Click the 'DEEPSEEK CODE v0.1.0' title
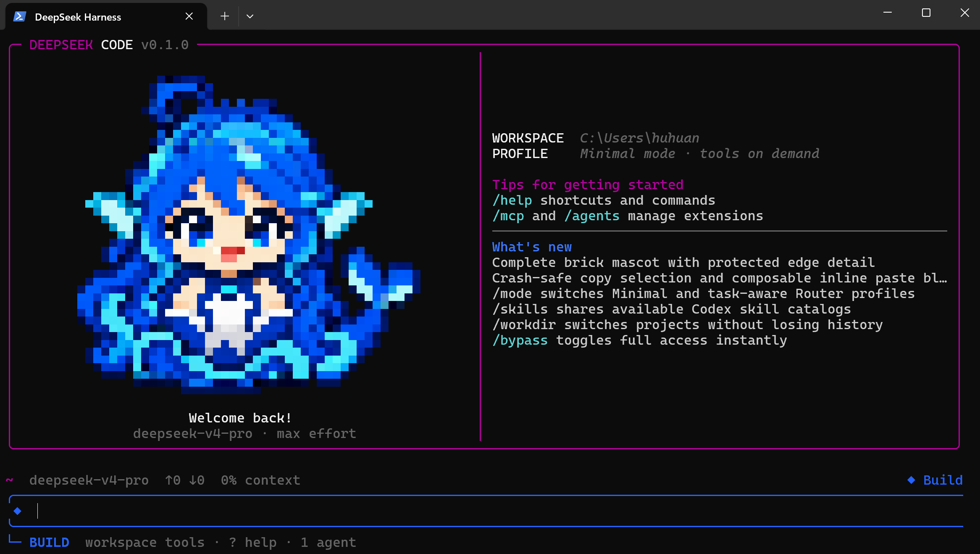Viewport: 980px width, 554px height. coord(109,45)
